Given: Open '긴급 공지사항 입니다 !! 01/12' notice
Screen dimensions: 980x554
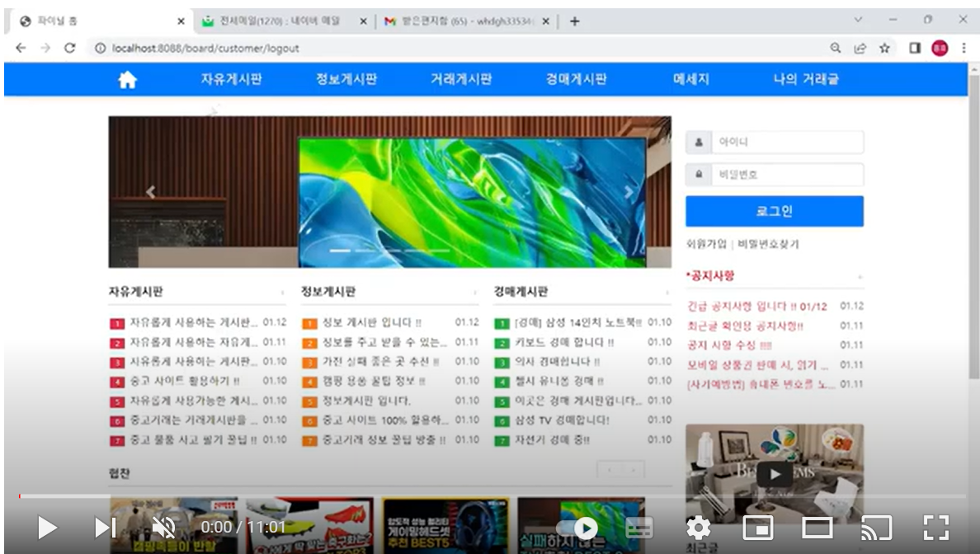Looking at the screenshot, I should point(757,306).
